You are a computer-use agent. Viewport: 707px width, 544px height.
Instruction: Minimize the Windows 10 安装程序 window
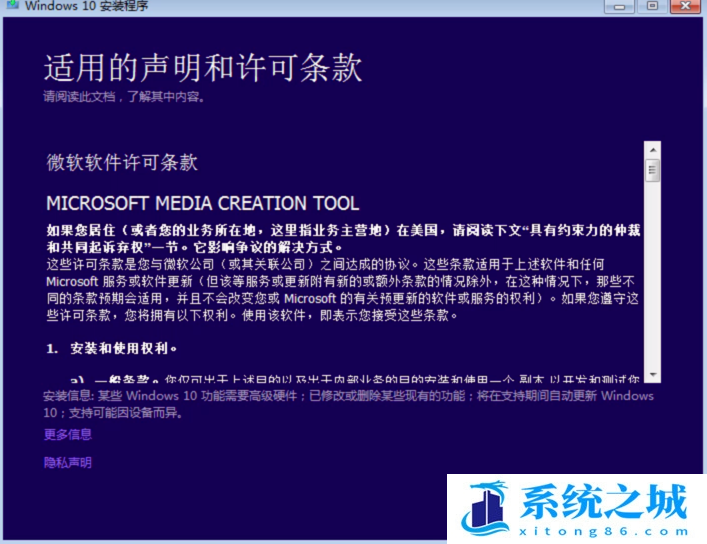click(619, 6)
